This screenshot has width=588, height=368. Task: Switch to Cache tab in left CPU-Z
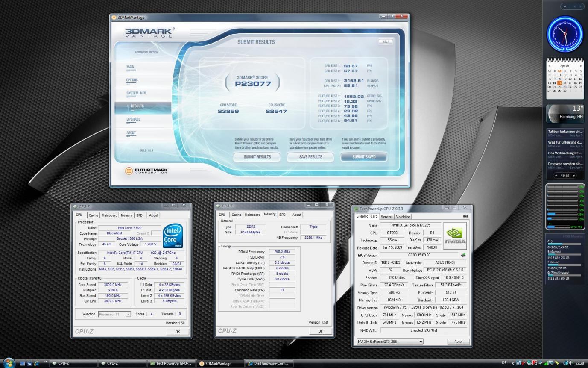[94, 215]
